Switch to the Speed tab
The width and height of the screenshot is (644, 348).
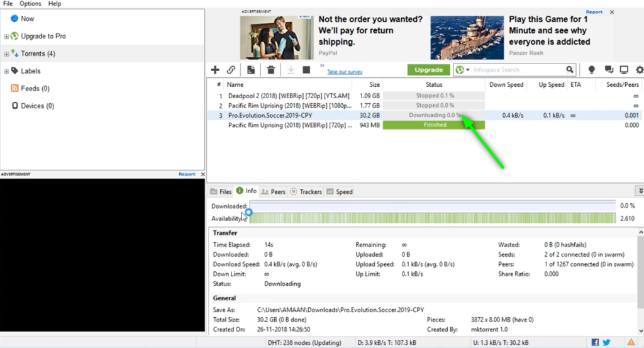(x=340, y=191)
